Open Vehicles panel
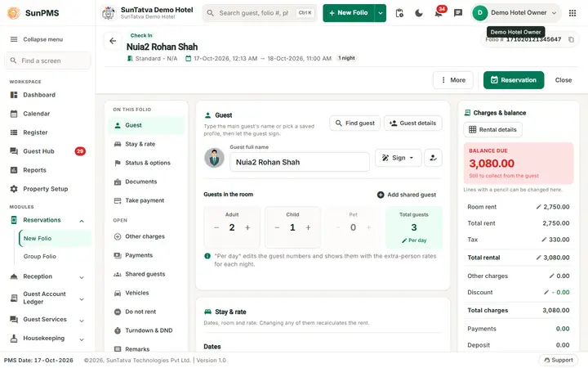 (x=147, y=293)
